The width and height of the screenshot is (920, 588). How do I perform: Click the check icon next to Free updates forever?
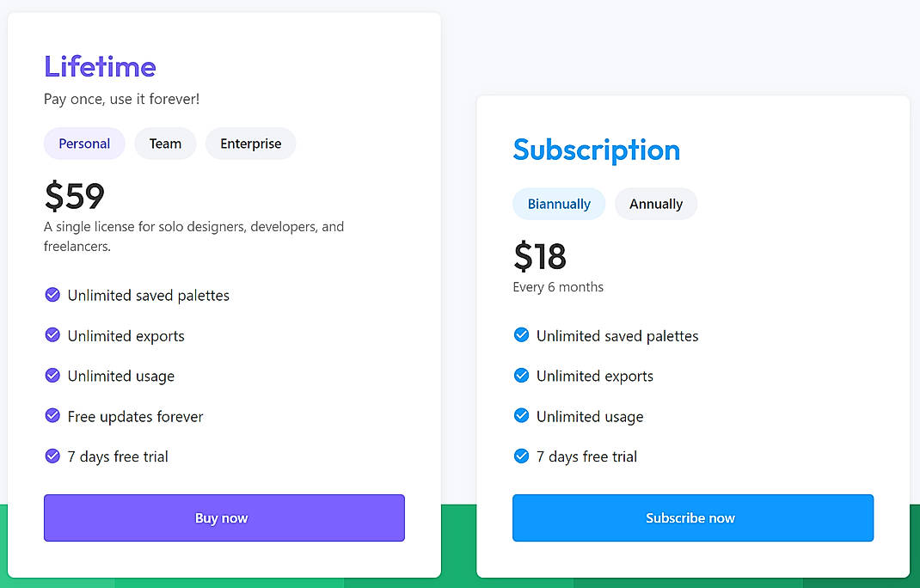pyautogui.click(x=52, y=416)
